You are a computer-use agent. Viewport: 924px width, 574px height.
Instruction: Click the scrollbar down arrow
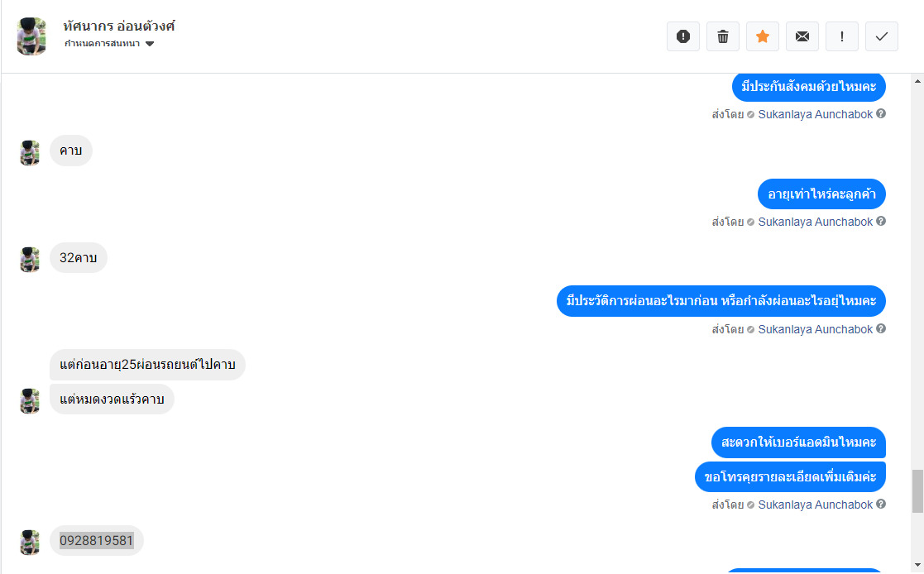(x=917, y=566)
